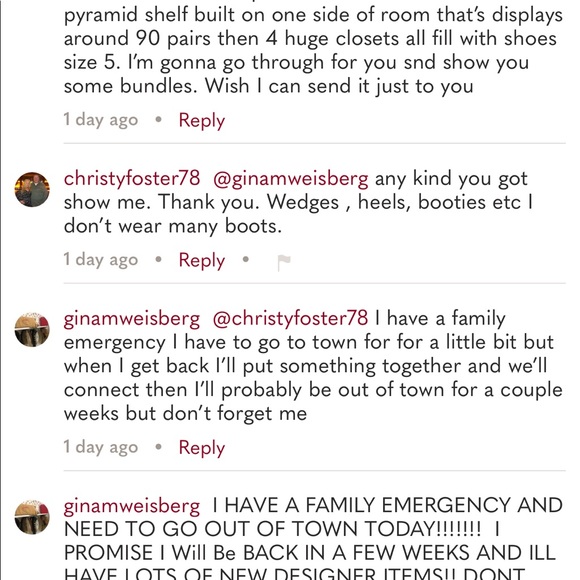
Task: Select the comment text about the pyramid shelf
Action: pos(313,48)
